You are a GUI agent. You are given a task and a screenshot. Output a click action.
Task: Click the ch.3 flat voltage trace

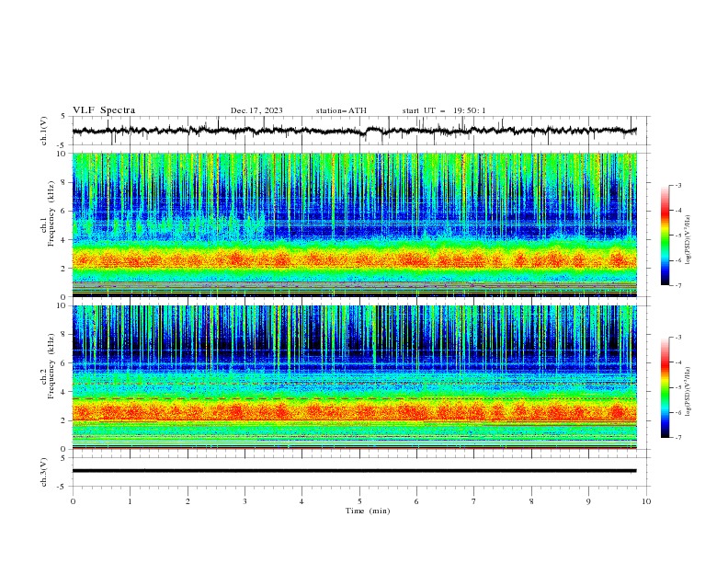pyautogui.click(x=354, y=471)
